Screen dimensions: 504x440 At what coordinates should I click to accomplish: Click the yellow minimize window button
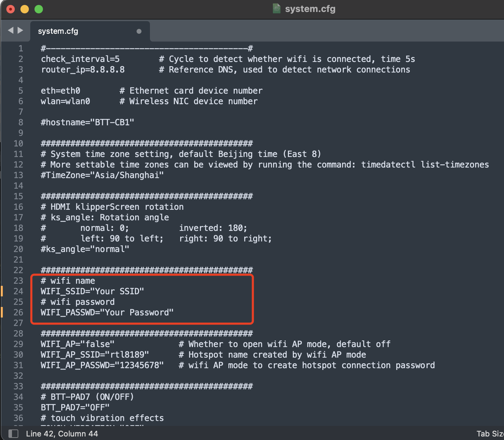tap(25, 9)
